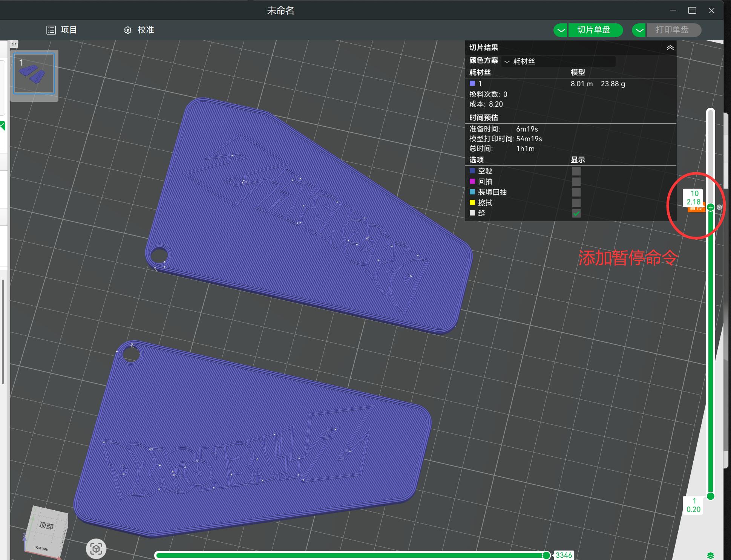Click the fit-view cube icon at bottom left

[96, 549]
